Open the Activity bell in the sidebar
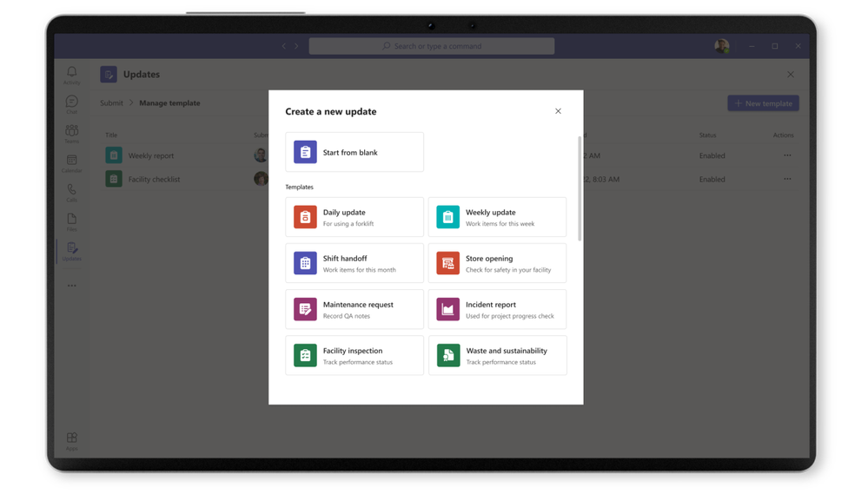Screen dimensions: 868x494 coord(71,76)
